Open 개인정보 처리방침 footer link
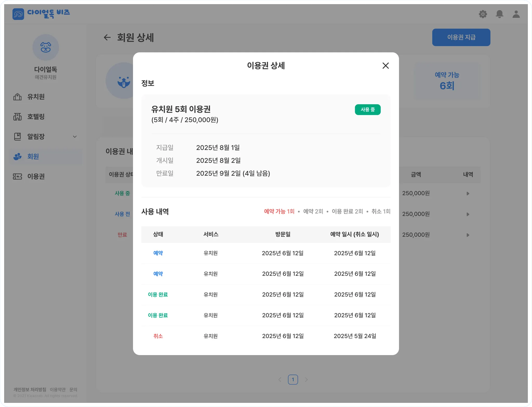 point(30,389)
